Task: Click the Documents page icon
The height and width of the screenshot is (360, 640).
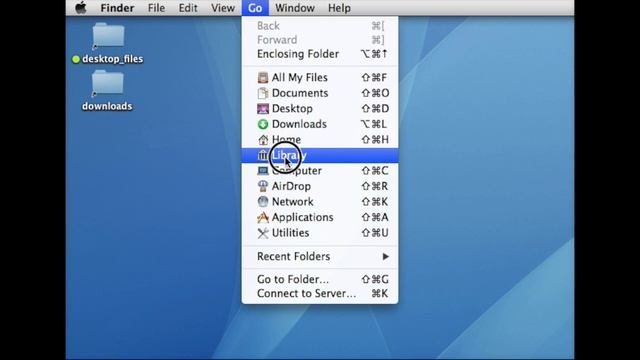Action: 263,93
